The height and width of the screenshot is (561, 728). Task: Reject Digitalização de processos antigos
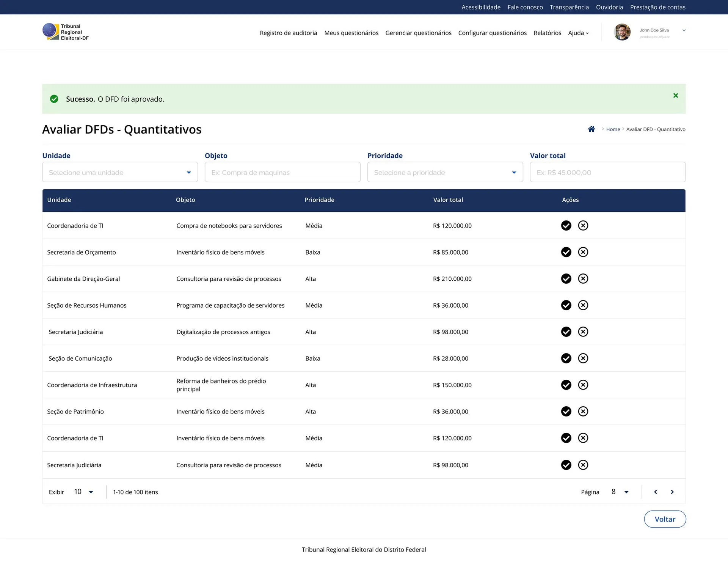583,332
